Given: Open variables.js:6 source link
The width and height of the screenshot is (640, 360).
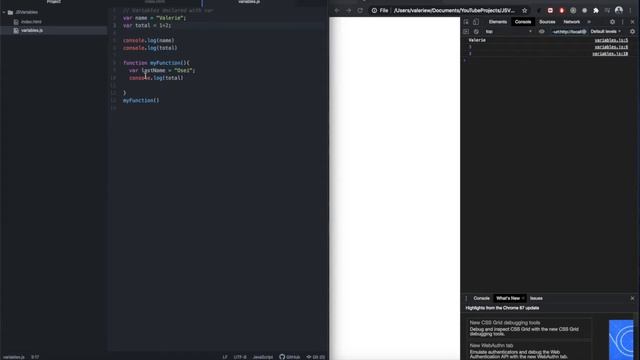Looking at the screenshot, I should coord(611,47).
